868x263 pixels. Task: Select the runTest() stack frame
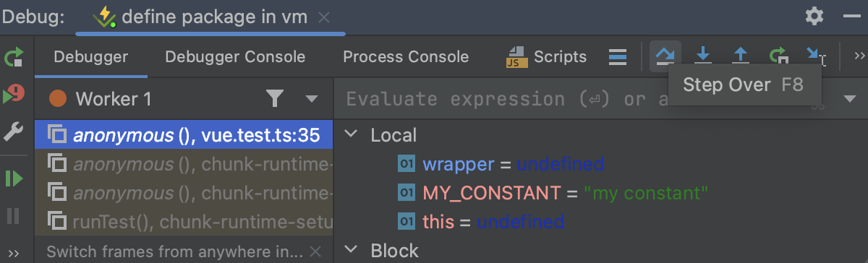click(184, 220)
